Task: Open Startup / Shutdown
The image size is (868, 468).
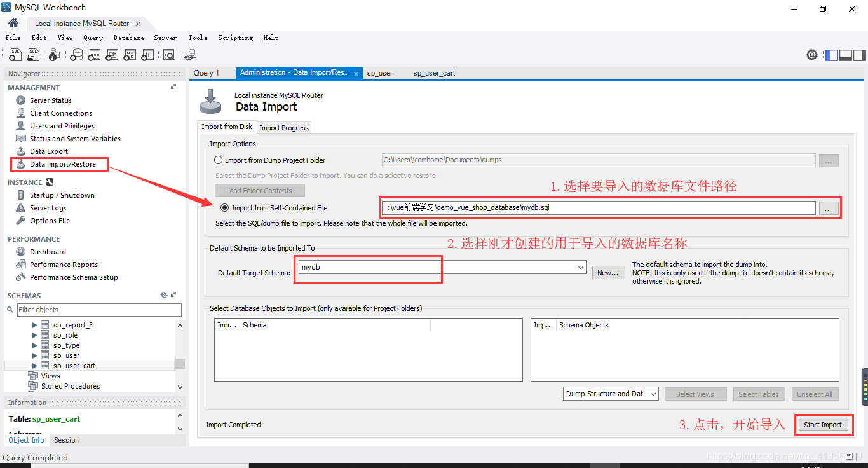Action: 62,195
